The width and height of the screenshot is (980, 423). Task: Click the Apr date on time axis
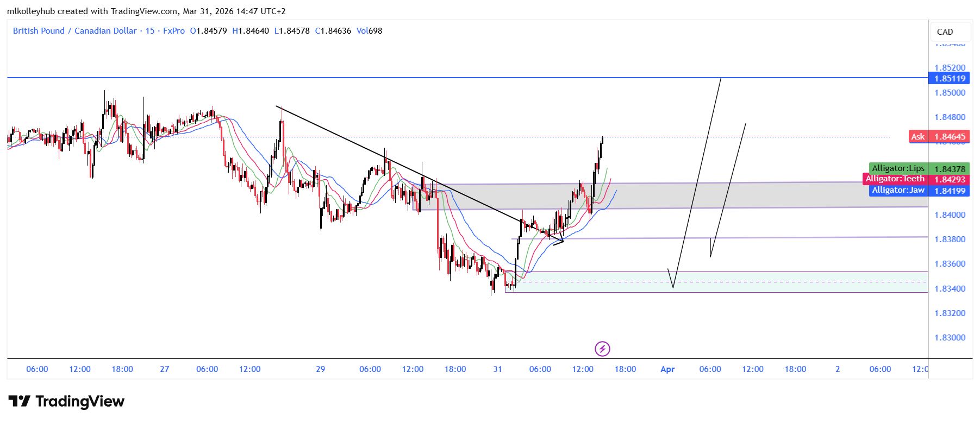[667, 369]
